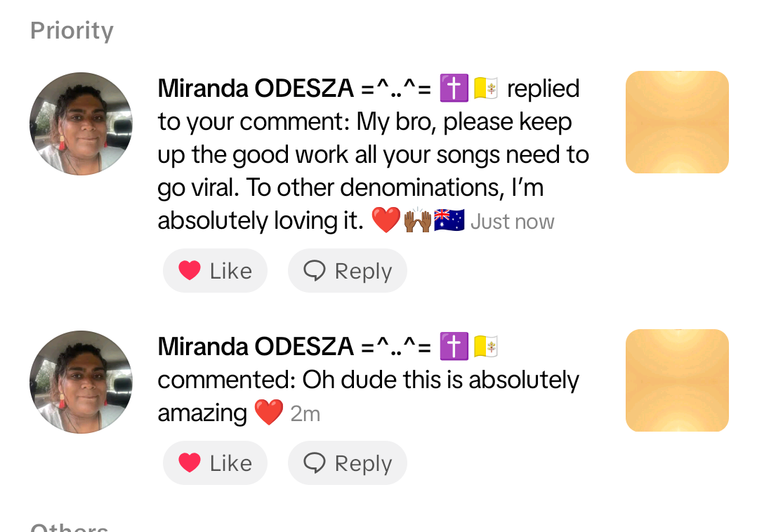
Task: Open the video thumbnail beside the 'replied to your comment' notification
Action: [677, 122]
